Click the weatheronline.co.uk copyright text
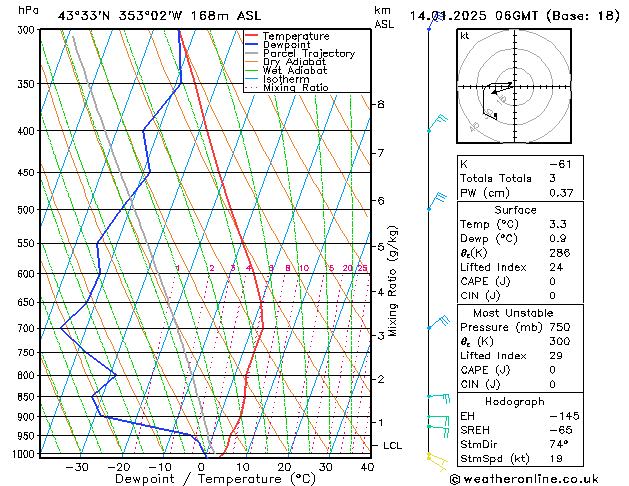629x486 pixels. pos(524,479)
